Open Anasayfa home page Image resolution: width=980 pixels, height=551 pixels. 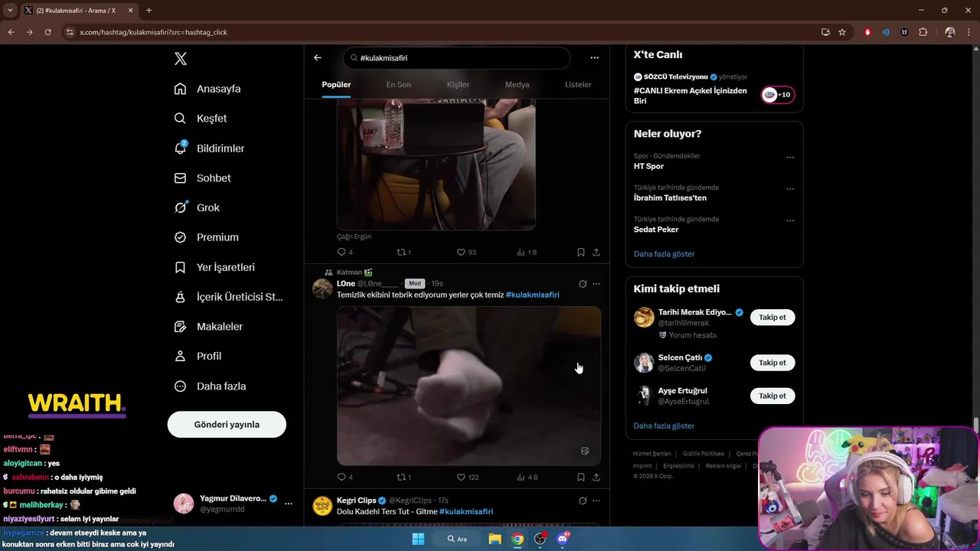coord(207,89)
